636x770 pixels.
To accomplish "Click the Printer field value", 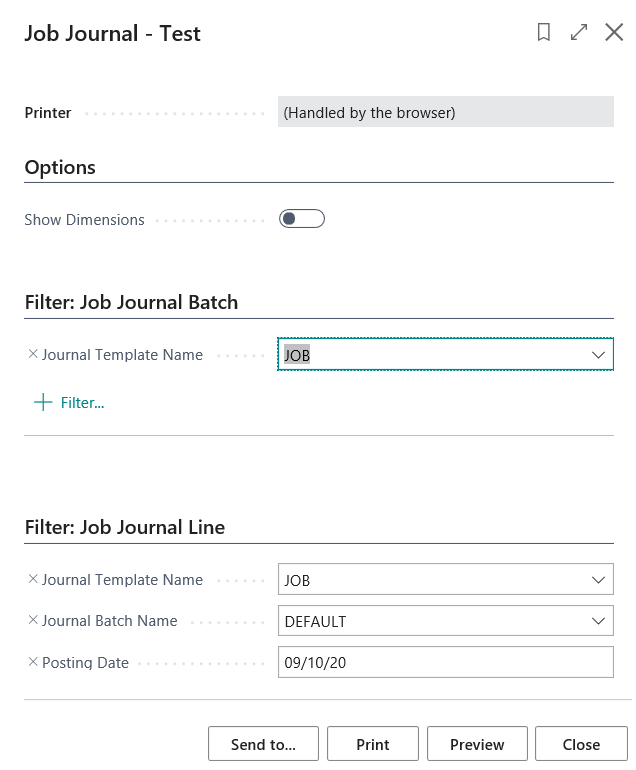I will point(444,113).
